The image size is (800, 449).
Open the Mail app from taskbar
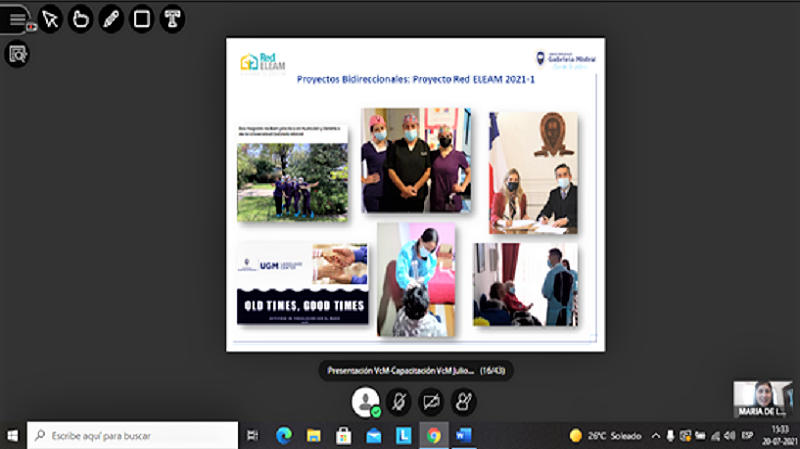[373, 436]
